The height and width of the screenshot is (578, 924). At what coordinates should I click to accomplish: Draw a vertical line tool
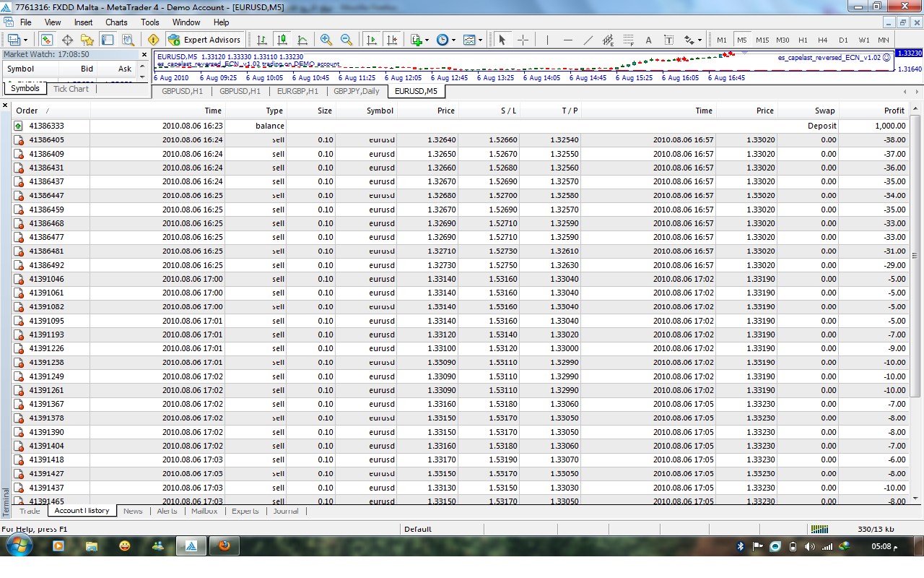[547, 40]
